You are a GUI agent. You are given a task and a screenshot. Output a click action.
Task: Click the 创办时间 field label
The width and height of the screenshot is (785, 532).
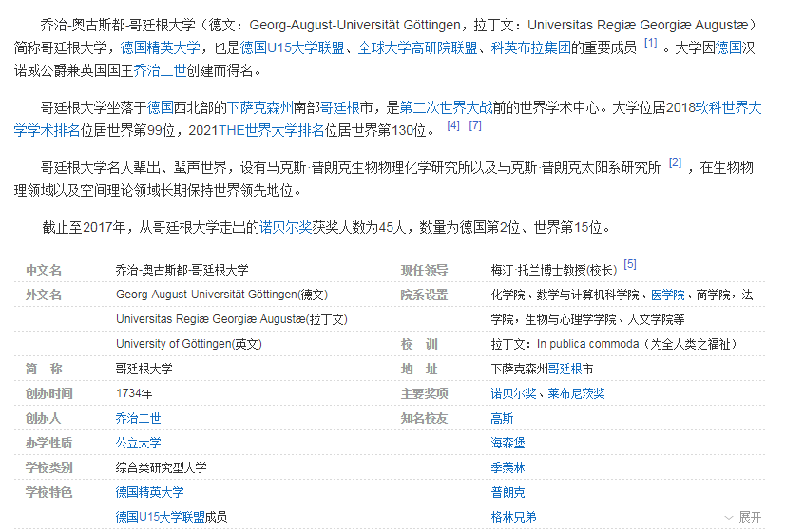click(x=49, y=393)
